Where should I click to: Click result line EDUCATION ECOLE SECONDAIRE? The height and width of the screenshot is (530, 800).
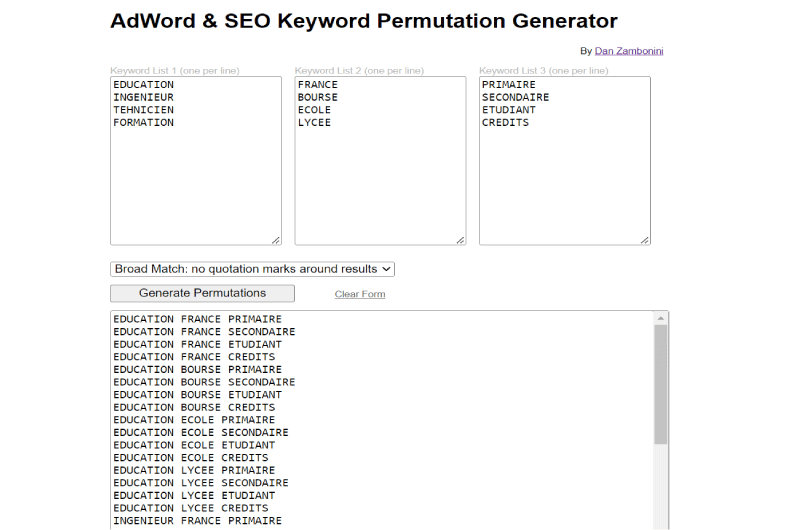click(x=201, y=433)
